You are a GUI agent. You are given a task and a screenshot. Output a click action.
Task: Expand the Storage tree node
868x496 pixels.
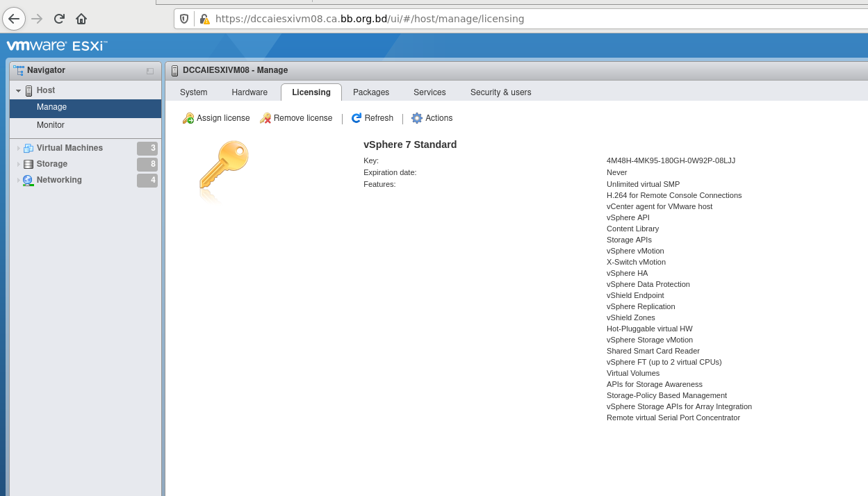pos(19,164)
